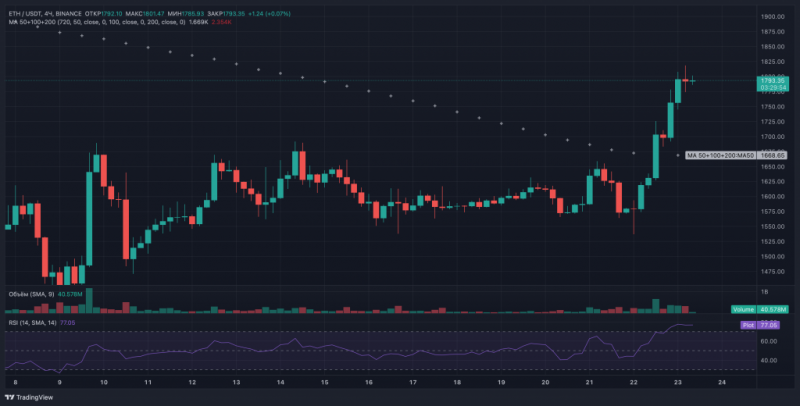The width and height of the screenshot is (800, 406).
Task: Click the 1600.00 price axis label
Action: [772, 197]
